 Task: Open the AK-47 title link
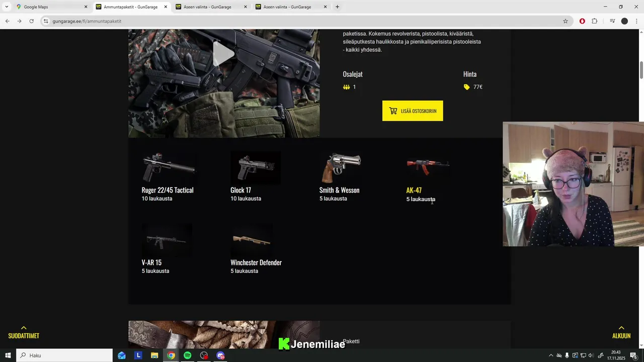coord(414,190)
